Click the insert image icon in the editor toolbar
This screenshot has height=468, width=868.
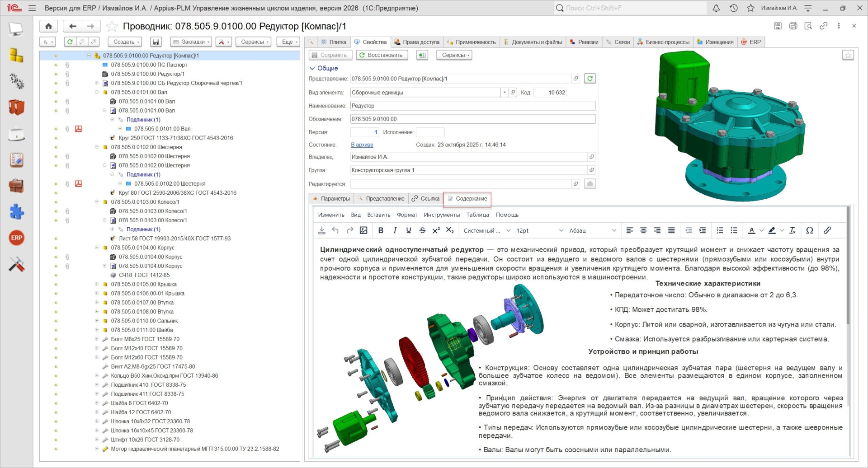[x=363, y=230]
